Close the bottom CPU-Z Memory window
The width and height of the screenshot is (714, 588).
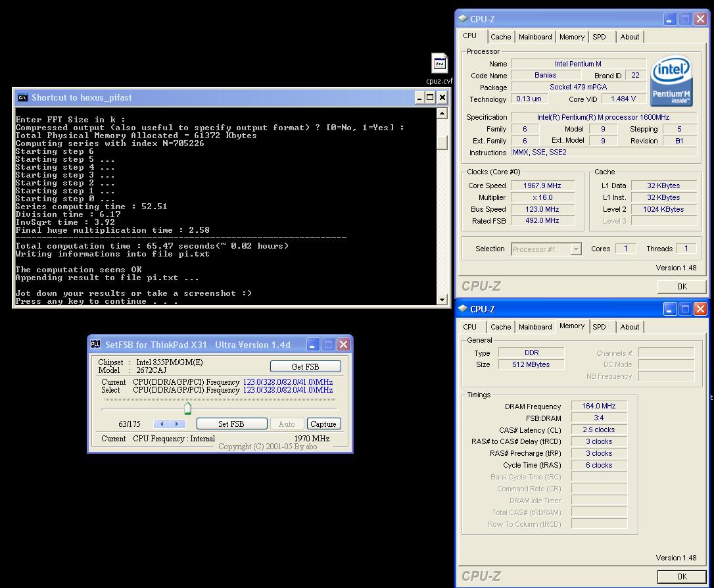[x=700, y=309]
